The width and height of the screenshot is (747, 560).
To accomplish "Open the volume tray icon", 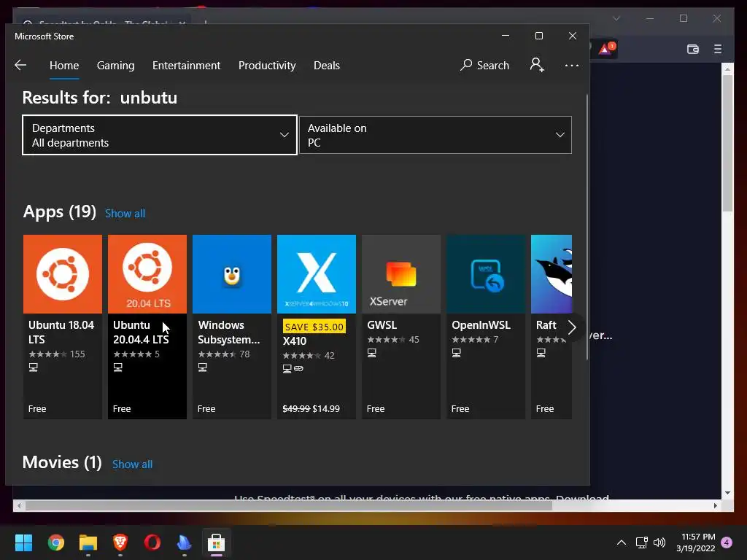I will point(659,542).
